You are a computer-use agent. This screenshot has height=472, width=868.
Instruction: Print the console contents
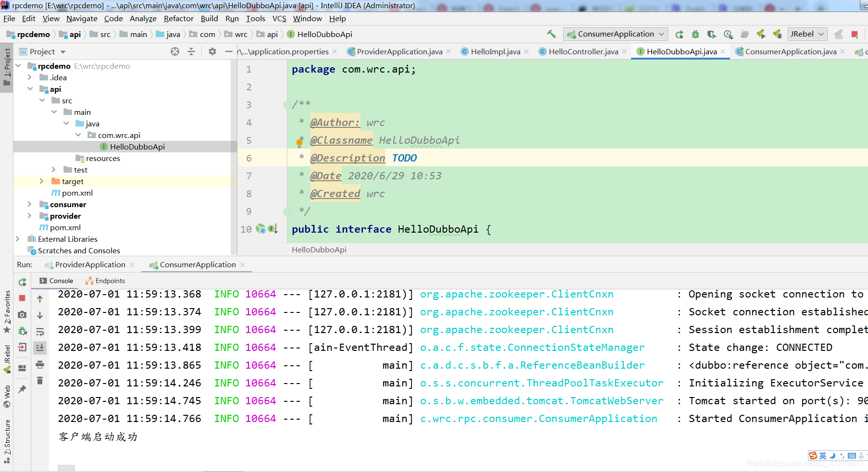[x=40, y=365]
